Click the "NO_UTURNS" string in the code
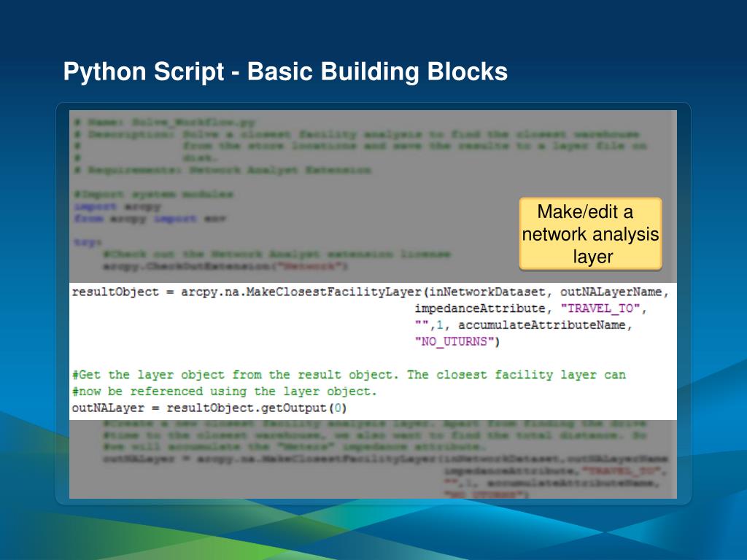Viewport: 747px width, 560px height. [x=454, y=341]
